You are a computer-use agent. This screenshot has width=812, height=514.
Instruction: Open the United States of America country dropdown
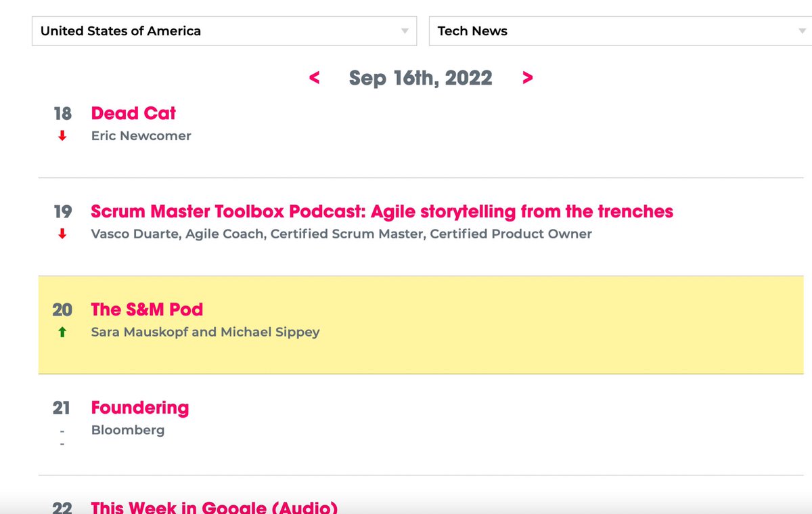(224, 31)
